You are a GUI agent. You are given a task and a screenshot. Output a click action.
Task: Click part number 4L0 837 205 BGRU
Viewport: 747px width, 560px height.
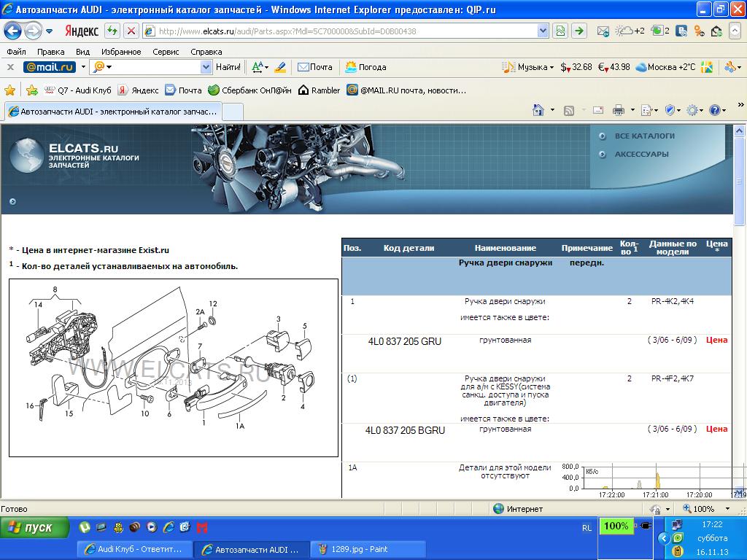(x=405, y=430)
